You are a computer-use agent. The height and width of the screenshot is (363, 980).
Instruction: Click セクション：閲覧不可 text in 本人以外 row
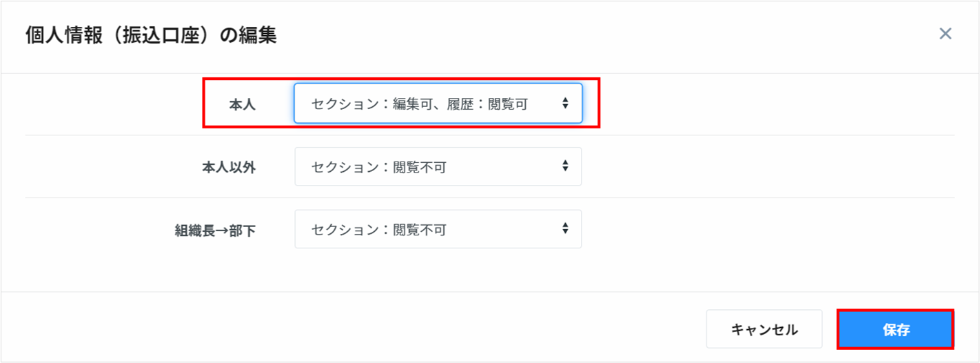378,167
